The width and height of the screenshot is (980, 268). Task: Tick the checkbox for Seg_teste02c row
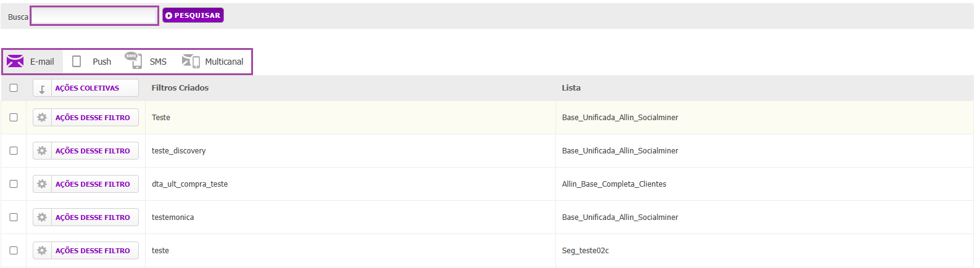[x=14, y=251]
